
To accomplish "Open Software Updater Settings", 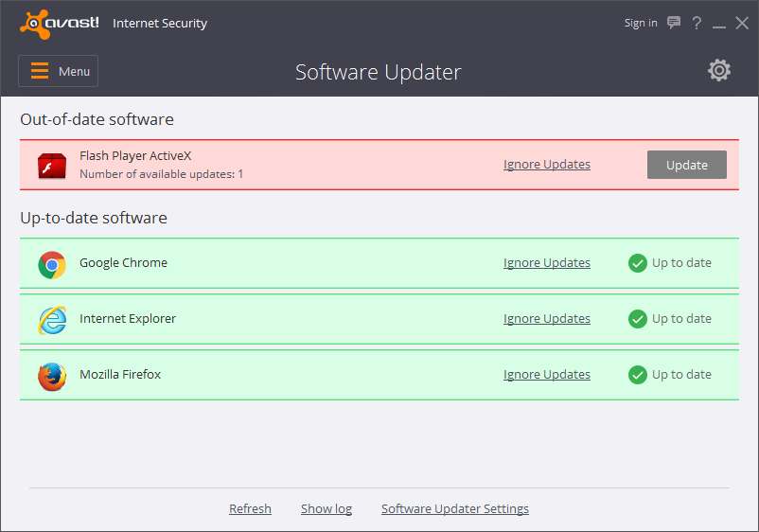I will [454, 508].
